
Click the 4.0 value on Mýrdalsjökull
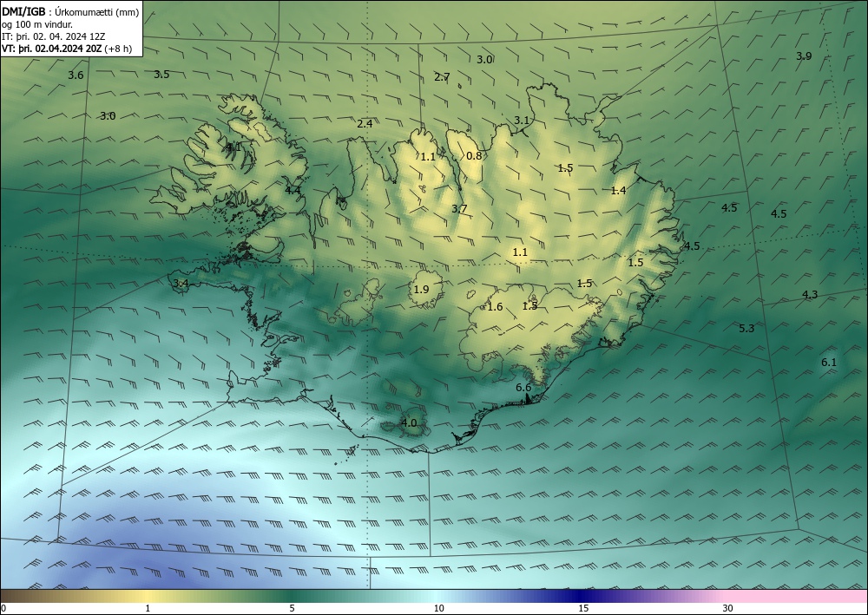[409, 423]
